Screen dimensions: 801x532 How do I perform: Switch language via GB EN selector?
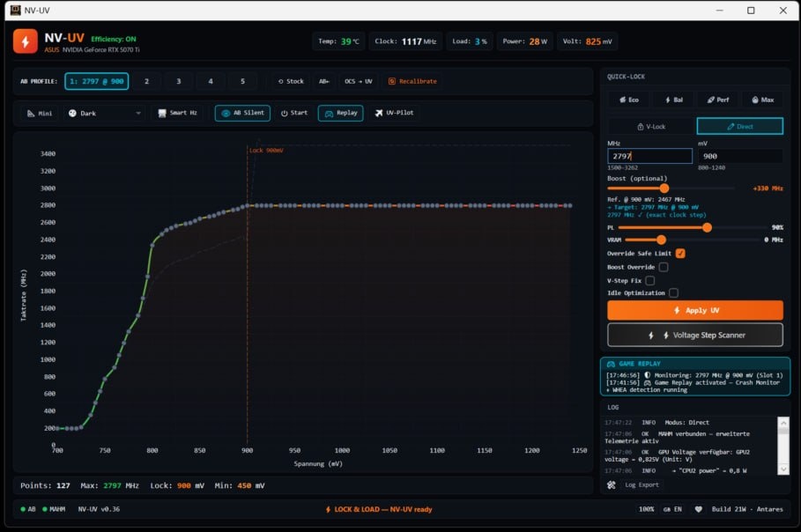(x=672, y=509)
